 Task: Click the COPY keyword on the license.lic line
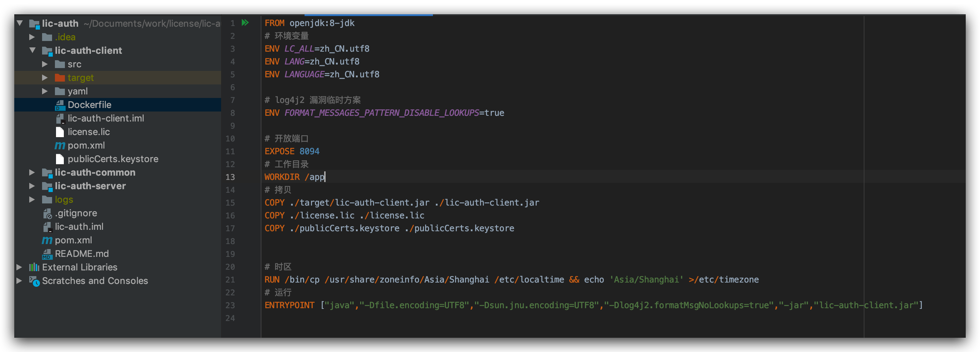[x=274, y=216]
